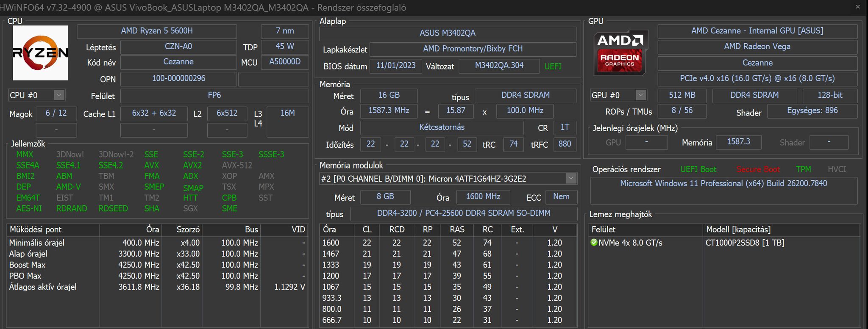This screenshot has width=868, height=329.
Task: Click the Szorzó column header
Action: point(188,229)
